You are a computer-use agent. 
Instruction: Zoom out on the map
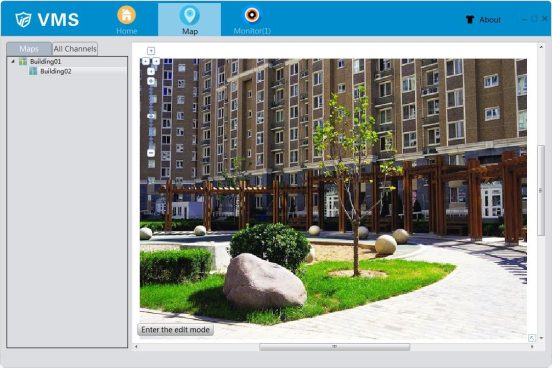click(151, 153)
